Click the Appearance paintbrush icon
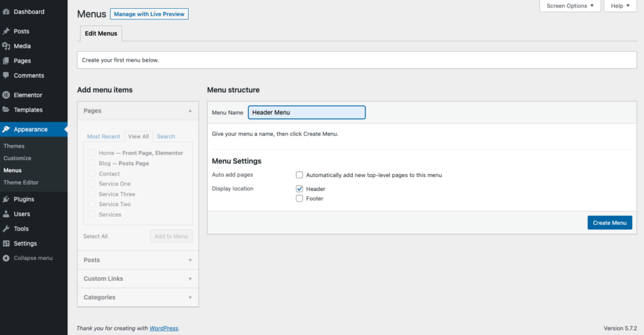Viewport: 644px width, 335px height. 6,130
